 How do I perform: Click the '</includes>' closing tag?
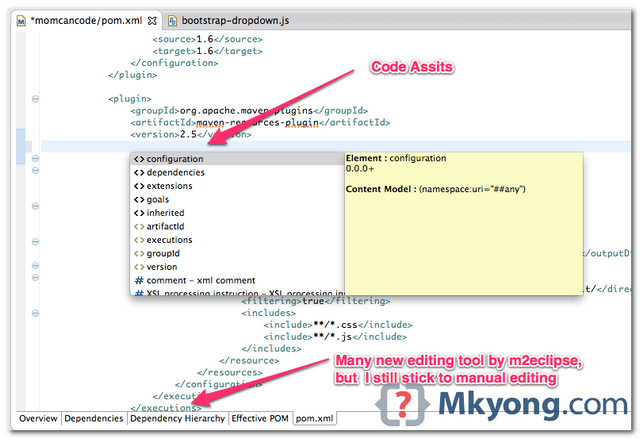(271, 348)
